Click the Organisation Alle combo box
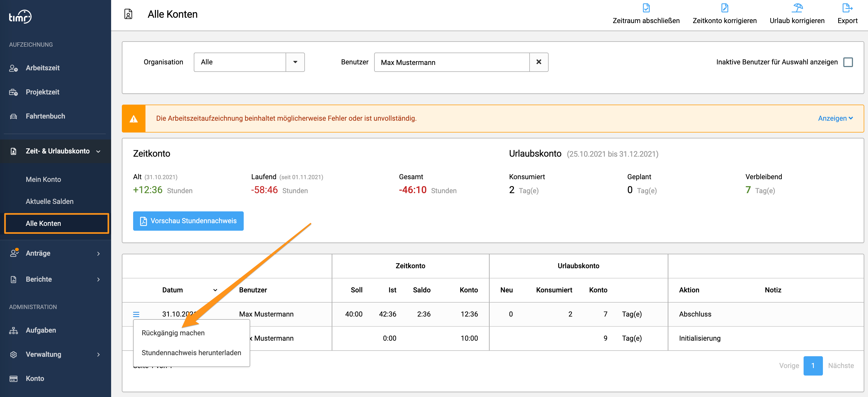 (x=249, y=62)
